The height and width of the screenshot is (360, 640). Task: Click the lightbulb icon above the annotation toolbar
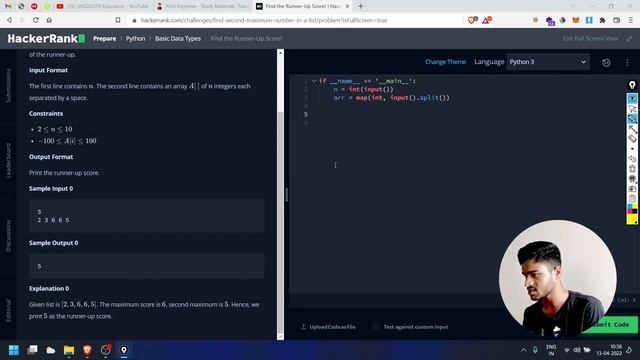click(632, 85)
